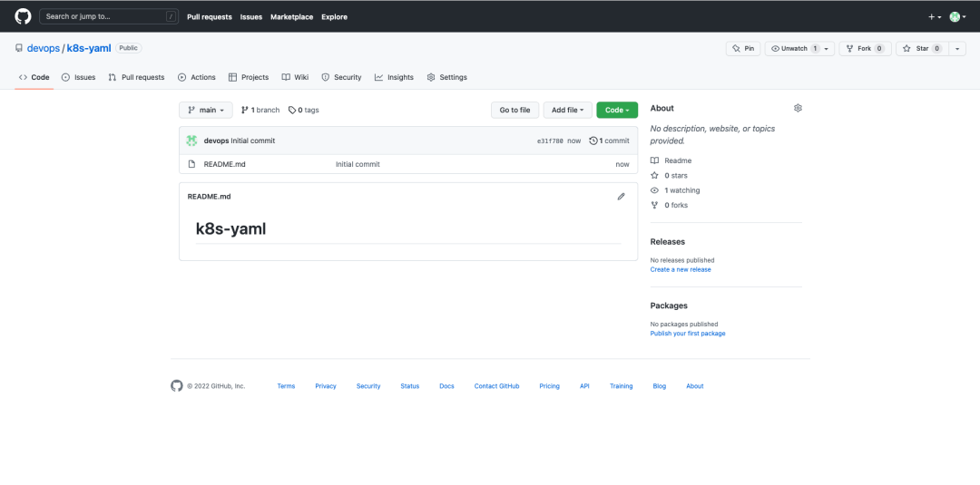The width and height of the screenshot is (980, 485).
Task: Open the 0 forks link
Action: (670, 205)
